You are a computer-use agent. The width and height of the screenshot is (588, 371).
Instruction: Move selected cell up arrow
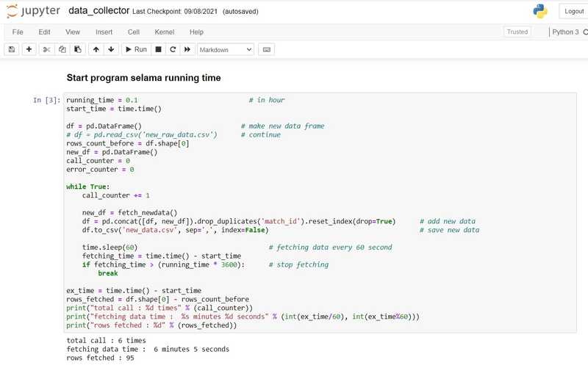96,49
